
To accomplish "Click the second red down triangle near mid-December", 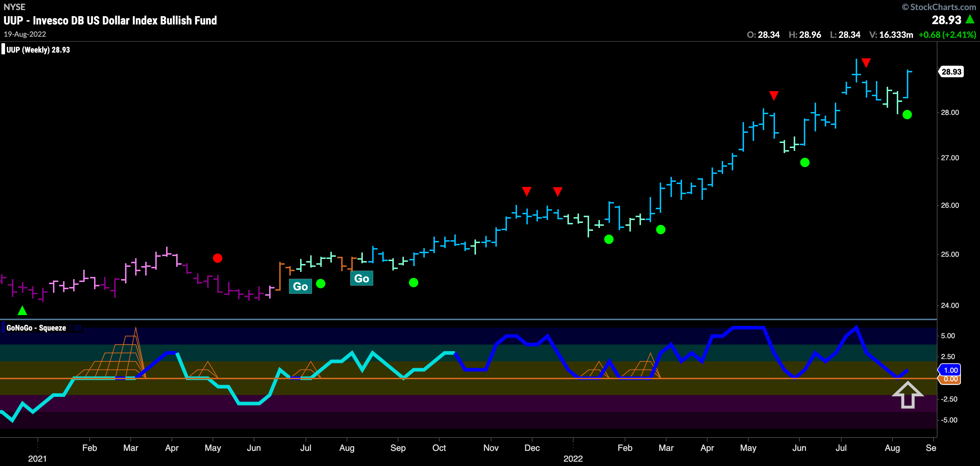I will coord(558,191).
